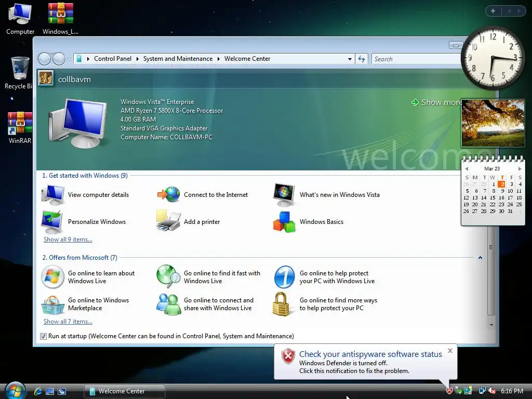Toggle Run at startup checkbox
This screenshot has width=532, height=399.
coord(43,336)
